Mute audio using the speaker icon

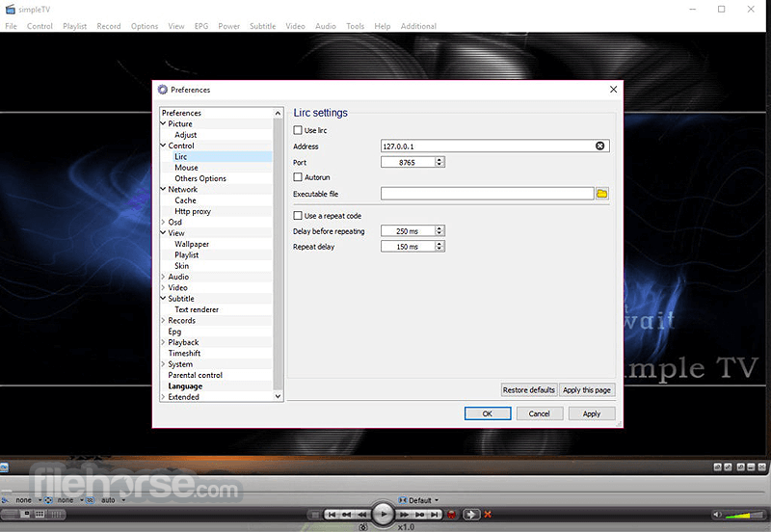coord(717,515)
